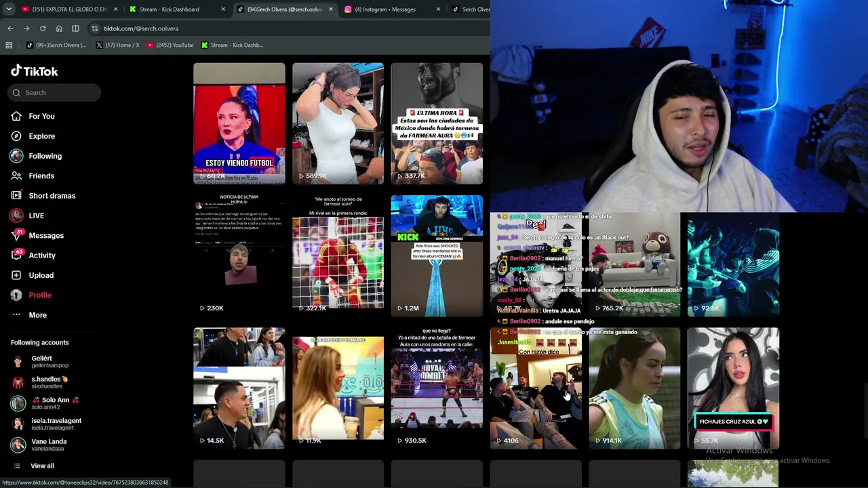Viewport: 868px width, 488px height.
Task: Open the video with 765.2K views
Action: click(634, 265)
